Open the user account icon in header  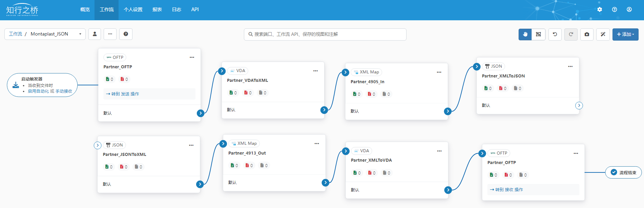click(629, 9)
